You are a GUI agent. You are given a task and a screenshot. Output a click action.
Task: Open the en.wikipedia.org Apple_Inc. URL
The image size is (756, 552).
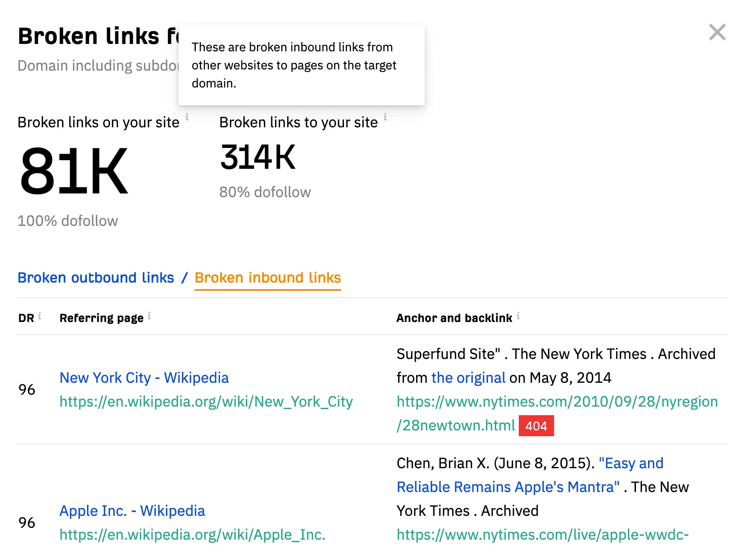(192, 535)
